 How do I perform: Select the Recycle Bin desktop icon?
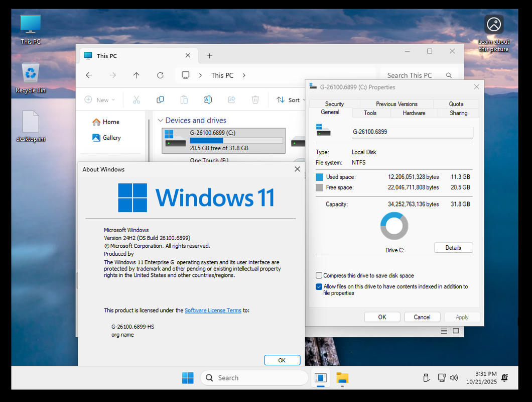tap(31, 78)
